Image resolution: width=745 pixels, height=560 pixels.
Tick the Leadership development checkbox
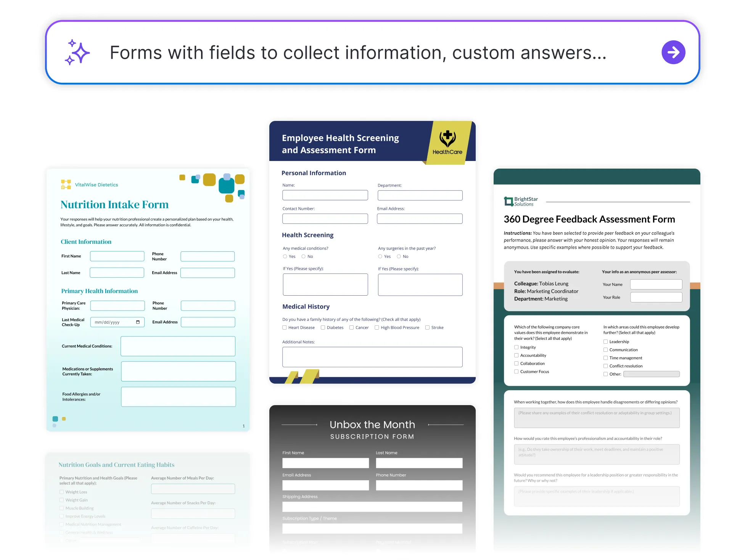pos(605,342)
